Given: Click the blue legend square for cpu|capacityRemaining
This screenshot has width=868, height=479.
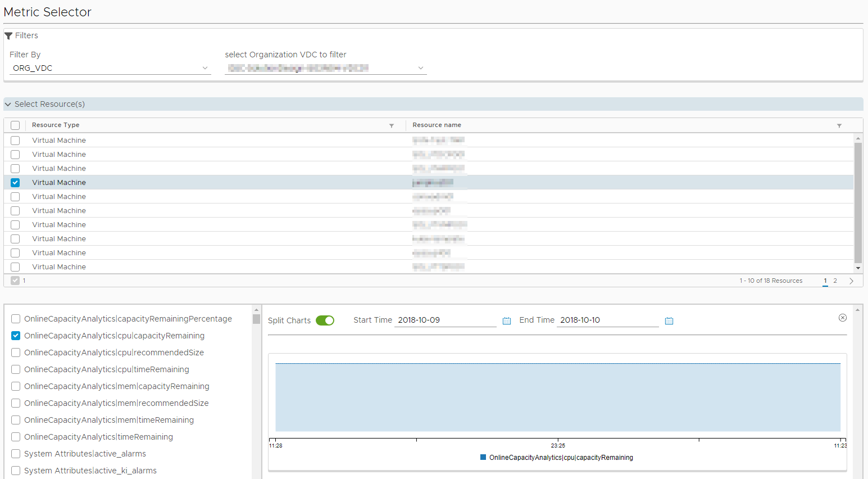Looking at the screenshot, I should coord(483,457).
